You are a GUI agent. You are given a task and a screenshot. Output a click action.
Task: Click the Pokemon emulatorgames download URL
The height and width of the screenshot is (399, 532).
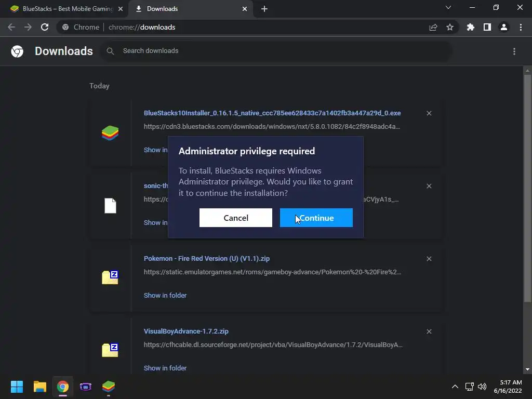[x=272, y=272]
